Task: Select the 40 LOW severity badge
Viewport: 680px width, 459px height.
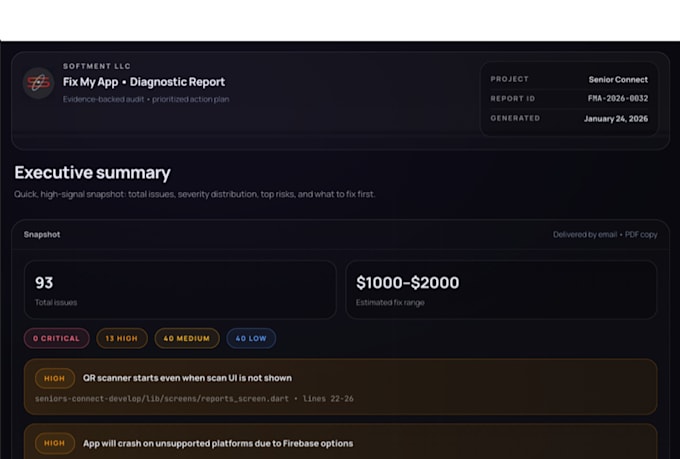Action: 251,338
